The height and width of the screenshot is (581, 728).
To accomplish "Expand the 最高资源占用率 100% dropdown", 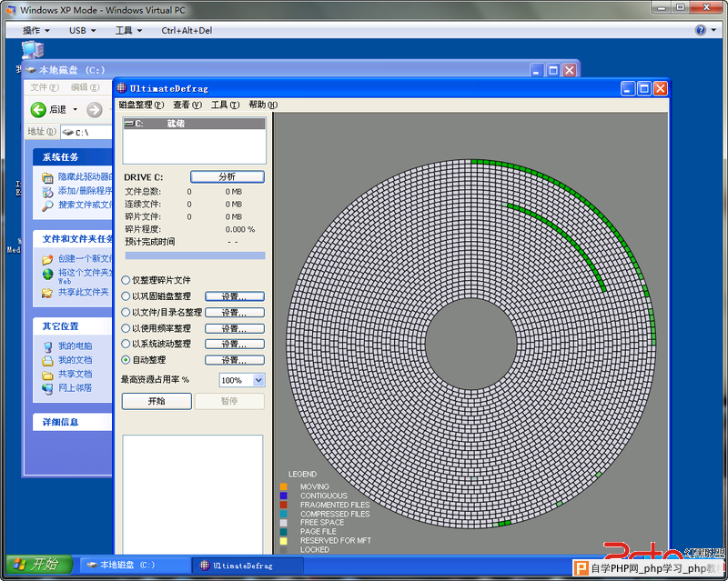I will click(258, 380).
